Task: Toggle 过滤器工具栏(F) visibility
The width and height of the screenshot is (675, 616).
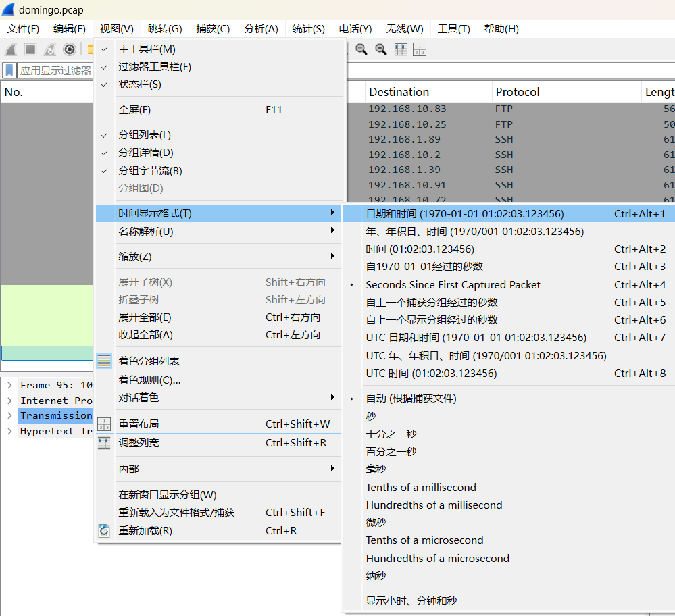Action: coord(220,67)
